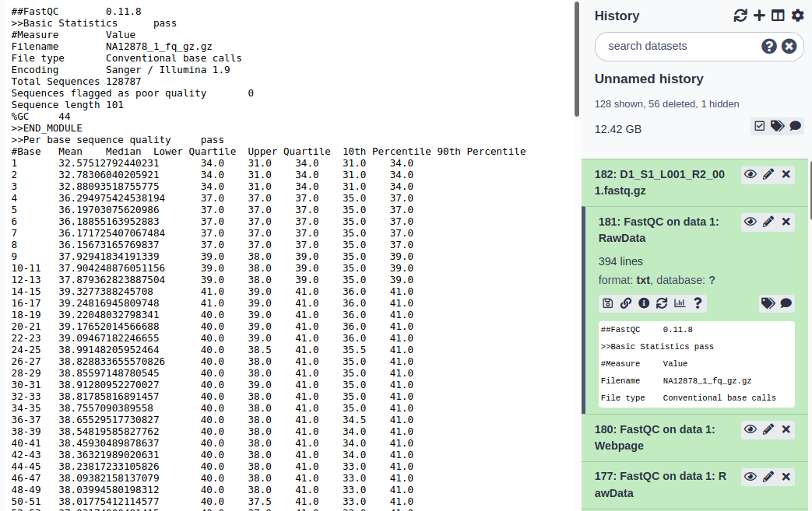This screenshot has height=511, width=812.
Task: Delete dataset 180 FastQC Webpage
Action: point(786,429)
